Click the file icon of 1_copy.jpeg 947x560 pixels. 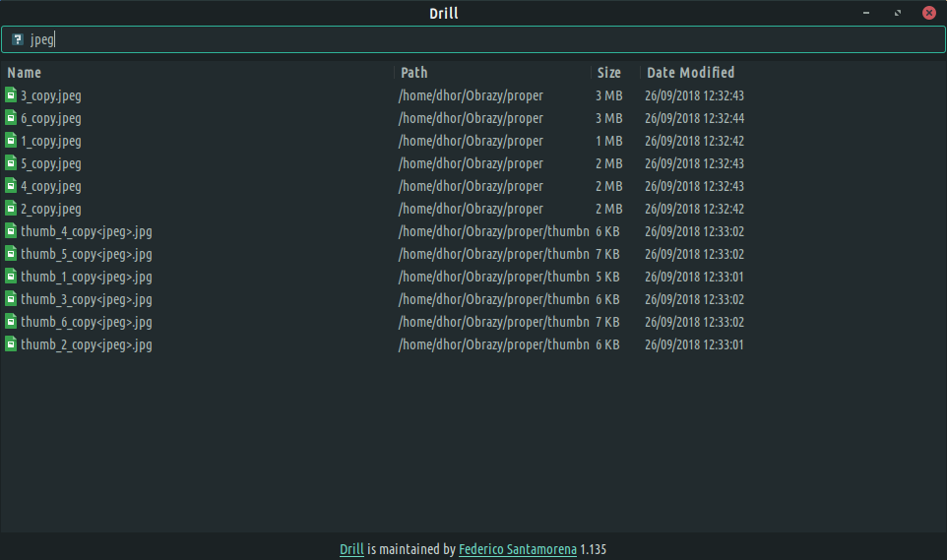tap(11, 140)
